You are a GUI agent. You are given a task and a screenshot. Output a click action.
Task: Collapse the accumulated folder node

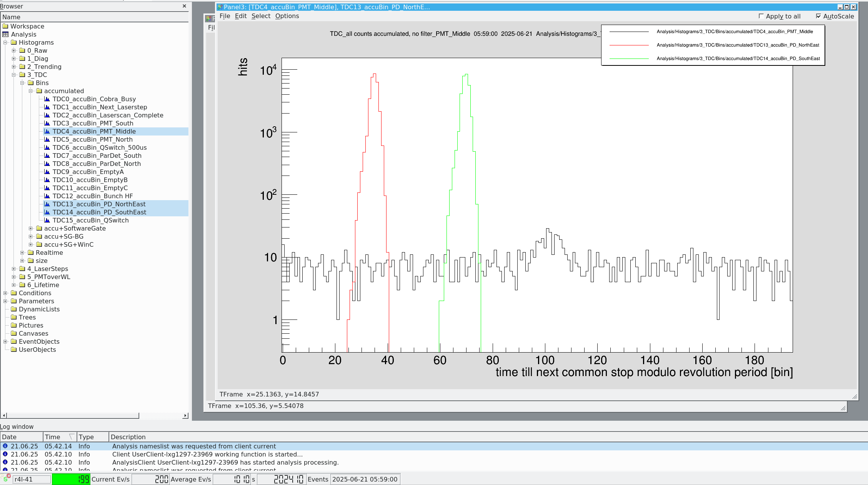[31, 91]
